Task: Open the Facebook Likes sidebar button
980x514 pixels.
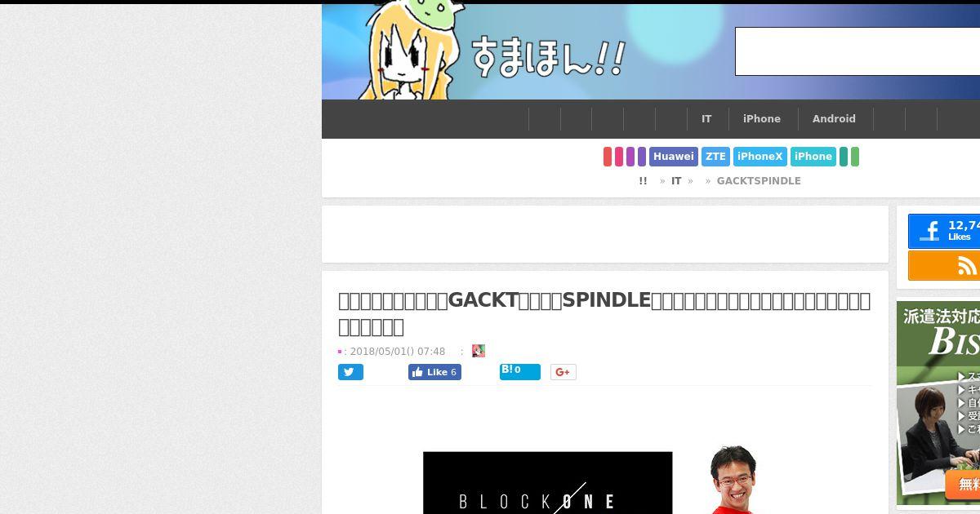Action: click(x=944, y=232)
